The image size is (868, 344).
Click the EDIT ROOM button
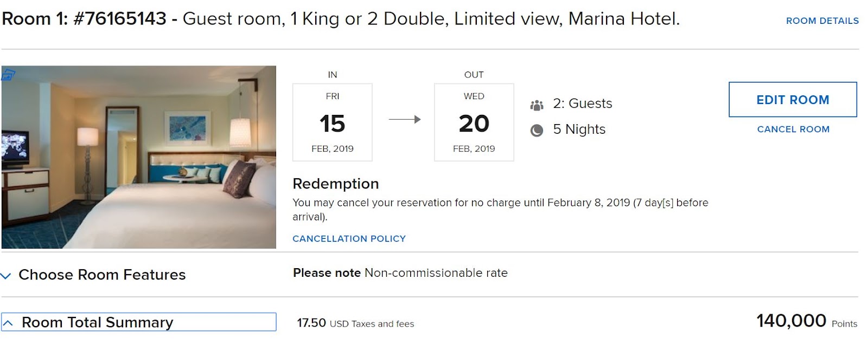click(x=792, y=100)
